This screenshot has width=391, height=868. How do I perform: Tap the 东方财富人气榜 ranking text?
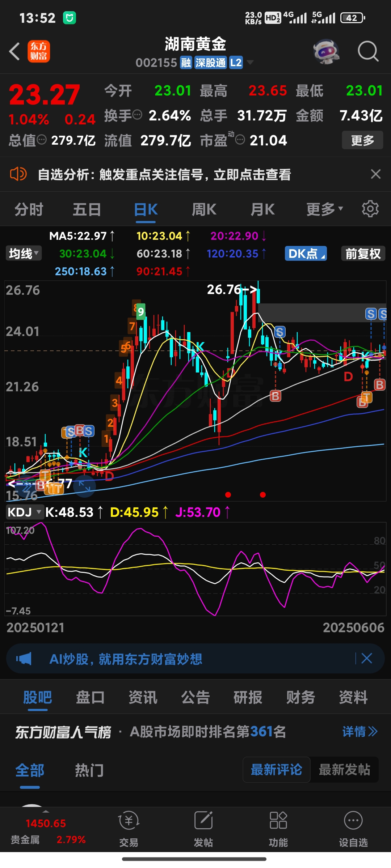click(63, 732)
